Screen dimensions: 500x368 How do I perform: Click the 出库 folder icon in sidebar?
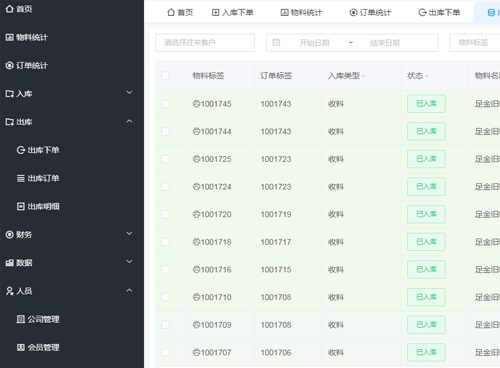[10, 122]
